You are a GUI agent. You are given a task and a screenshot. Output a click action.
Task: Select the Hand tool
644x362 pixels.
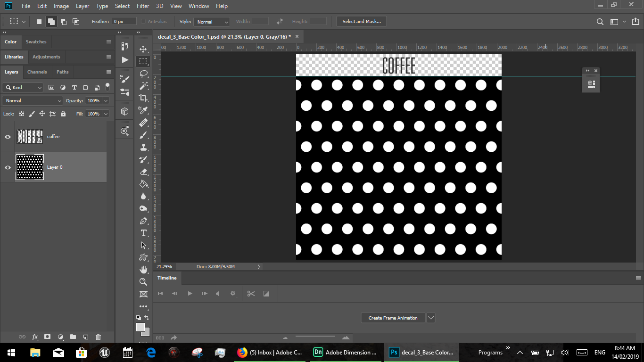tap(143, 270)
